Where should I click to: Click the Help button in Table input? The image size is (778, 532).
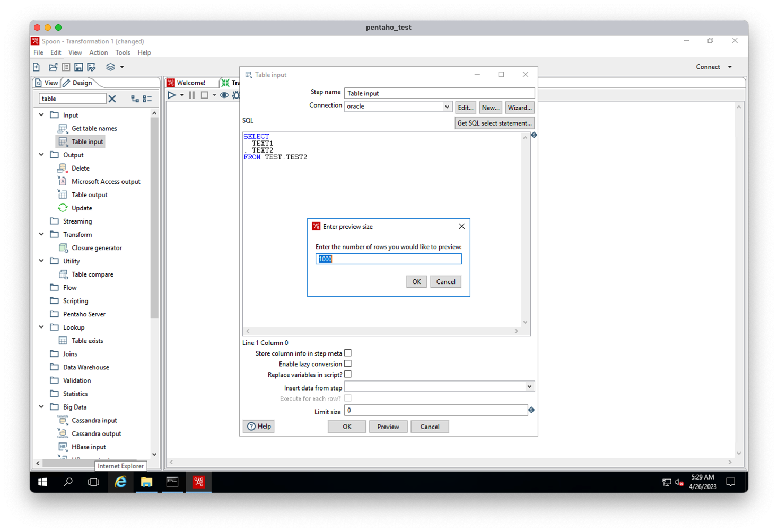[x=259, y=426]
